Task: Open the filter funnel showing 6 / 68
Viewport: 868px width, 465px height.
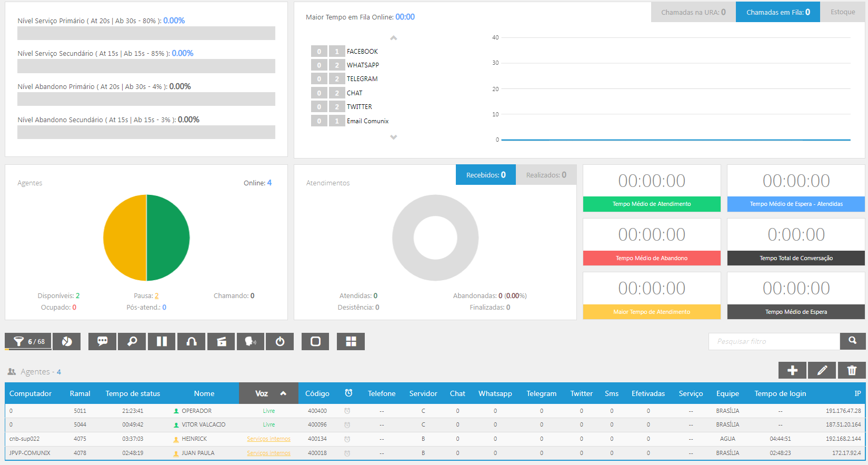Action: coord(28,341)
